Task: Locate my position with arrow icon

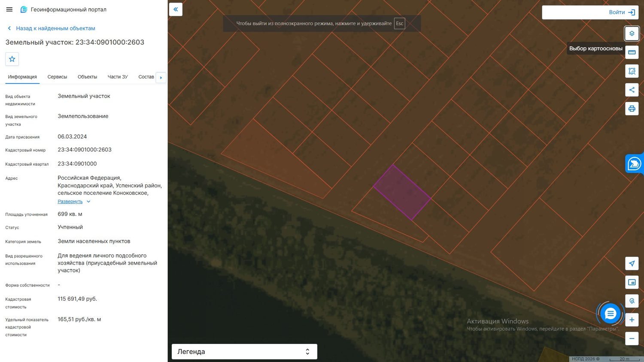Action: click(x=632, y=263)
